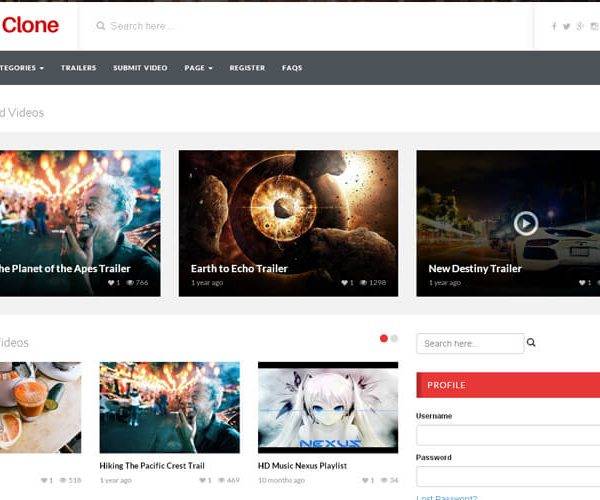Screen dimensions: 600x500
Task: Click heart icon under HD Music Nexus Playlist
Action: [x=363, y=480]
